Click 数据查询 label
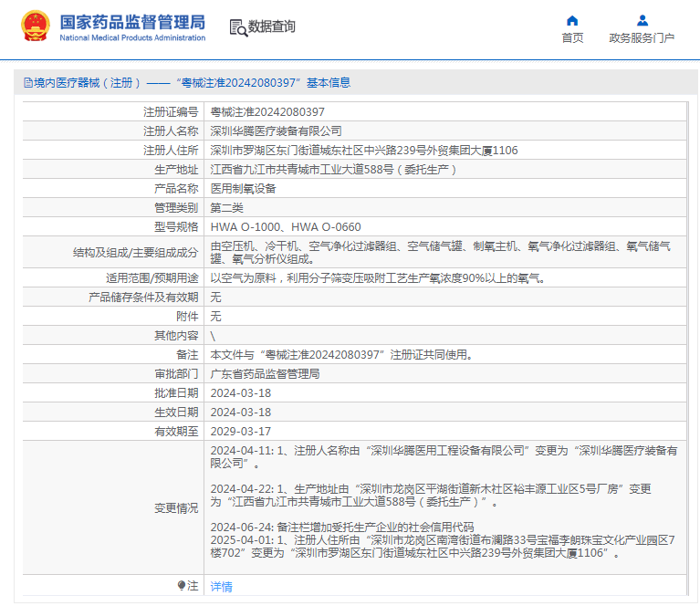Screen dimensions: 700x606 271,26
